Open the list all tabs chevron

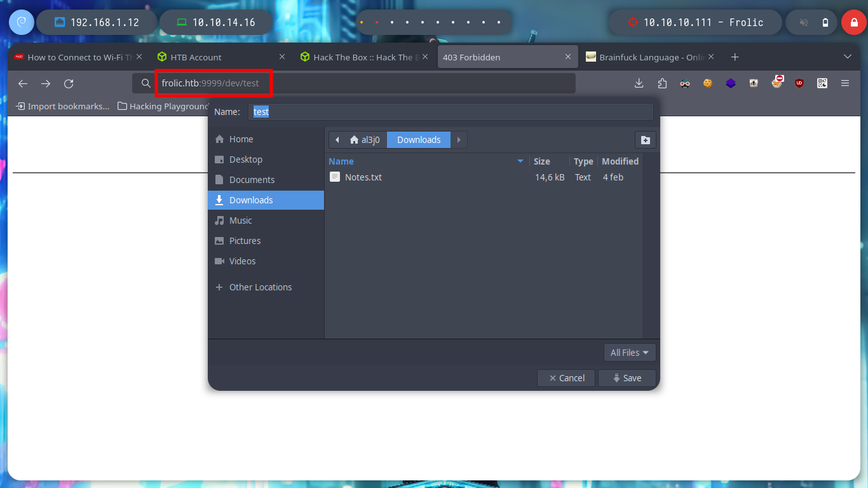[847, 57]
